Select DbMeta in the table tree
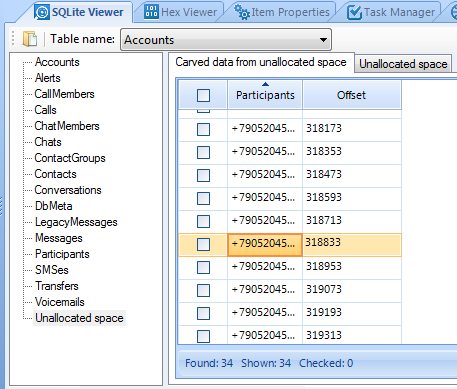The image size is (457, 389). [x=54, y=206]
